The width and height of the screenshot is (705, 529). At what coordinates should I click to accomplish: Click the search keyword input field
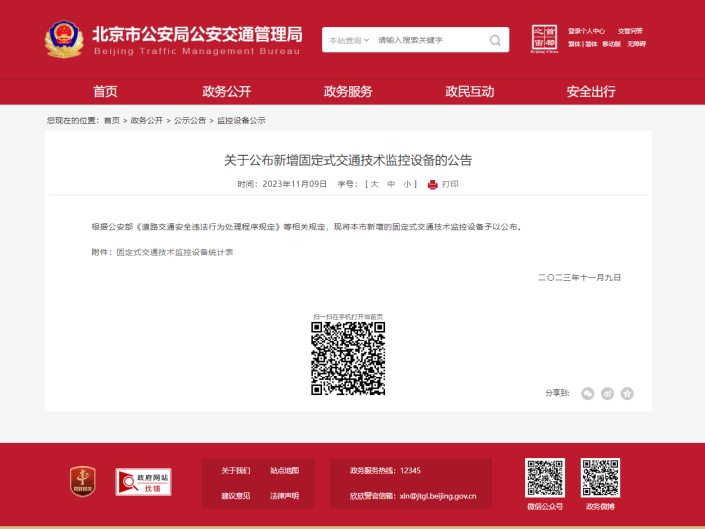point(431,40)
